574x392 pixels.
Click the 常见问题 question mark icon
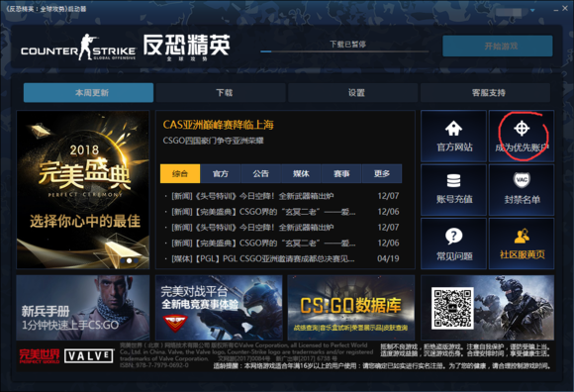click(x=453, y=236)
